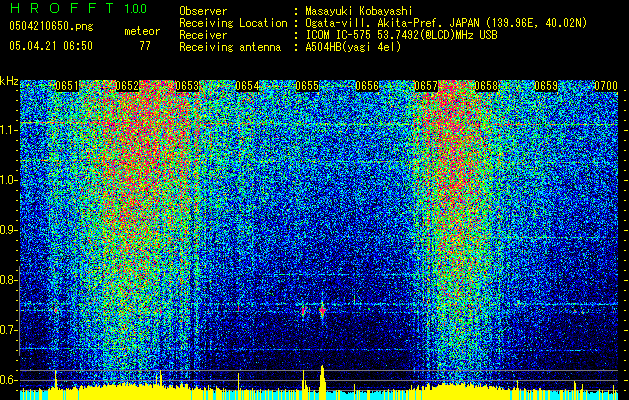Click the 1.0 kHz axis label
This screenshot has height=400, width=629.
pos(9,180)
